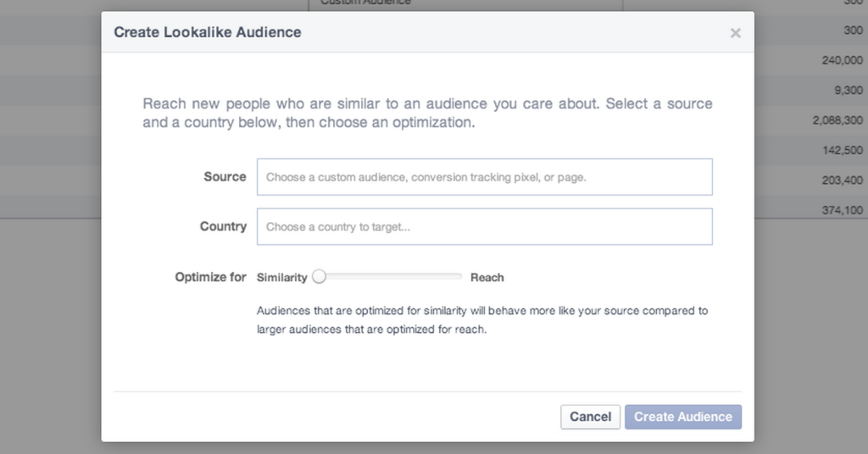The image size is (868, 454).
Task: Select the row showing 374,100
Action: click(842, 210)
